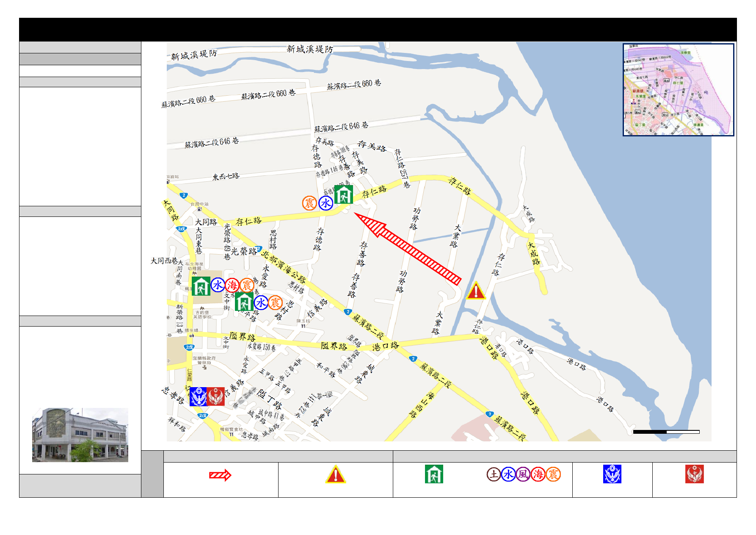
Task: Click the 海山西路 road label
Action: pyautogui.click(x=422, y=405)
